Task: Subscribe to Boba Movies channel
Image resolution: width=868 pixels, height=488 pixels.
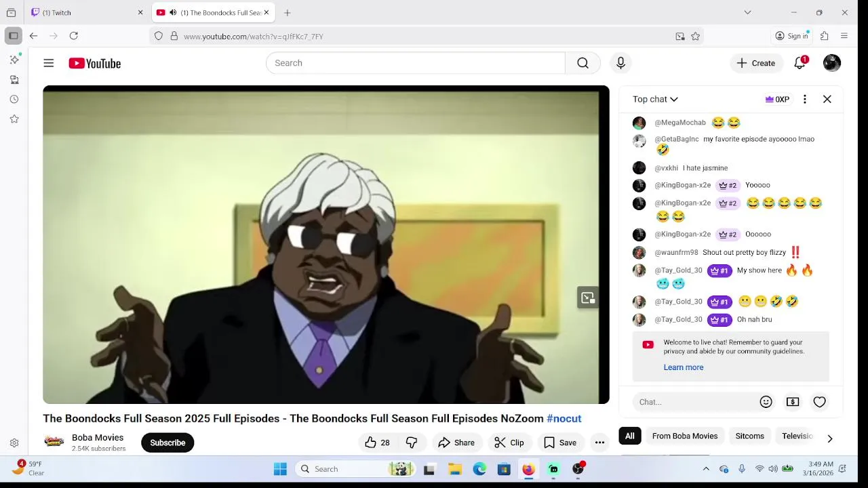Action: click(167, 443)
